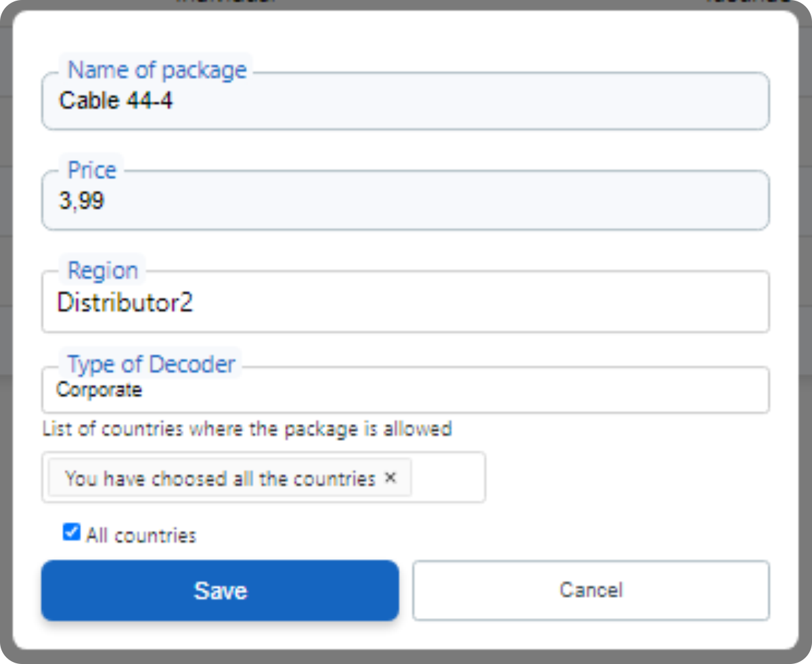Uncheck the All countries checkbox
The image size is (812, 664).
pyautogui.click(x=71, y=533)
